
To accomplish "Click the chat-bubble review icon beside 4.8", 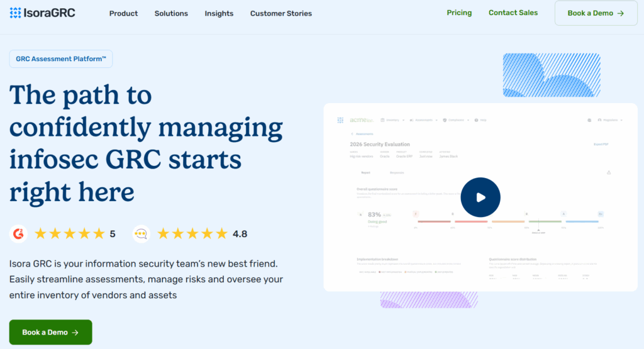I will [x=142, y=234].
